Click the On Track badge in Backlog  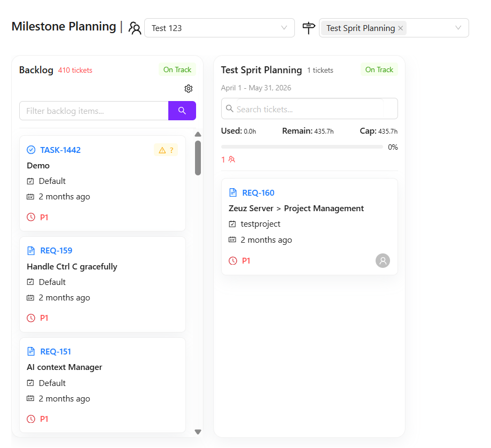177,70
